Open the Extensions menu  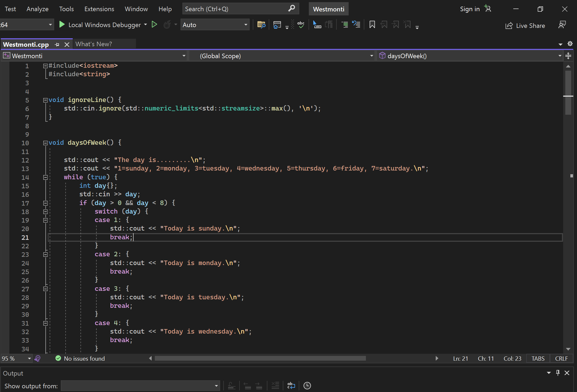[x=99, y=9]
